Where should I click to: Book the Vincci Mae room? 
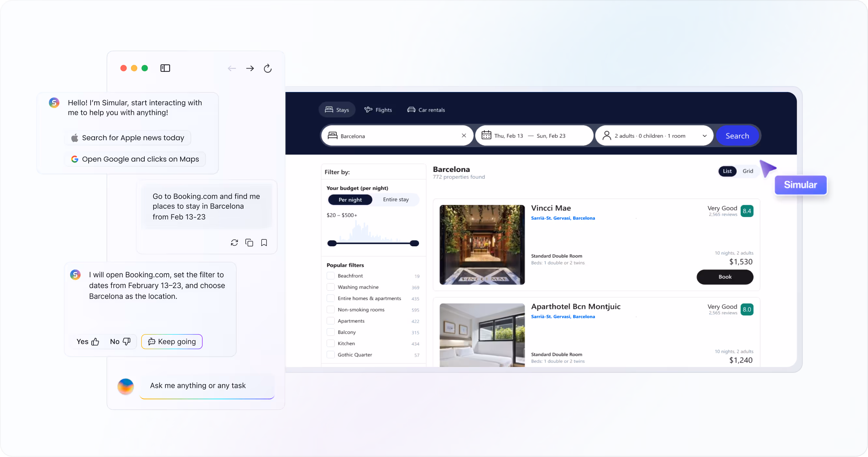pyautogui.click(x=725, y=277)
